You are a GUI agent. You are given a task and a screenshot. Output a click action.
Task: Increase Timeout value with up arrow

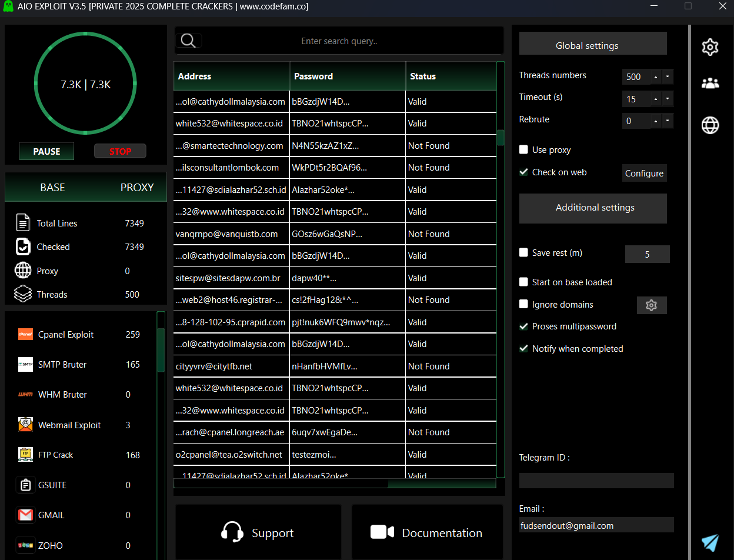pos(655,99)
